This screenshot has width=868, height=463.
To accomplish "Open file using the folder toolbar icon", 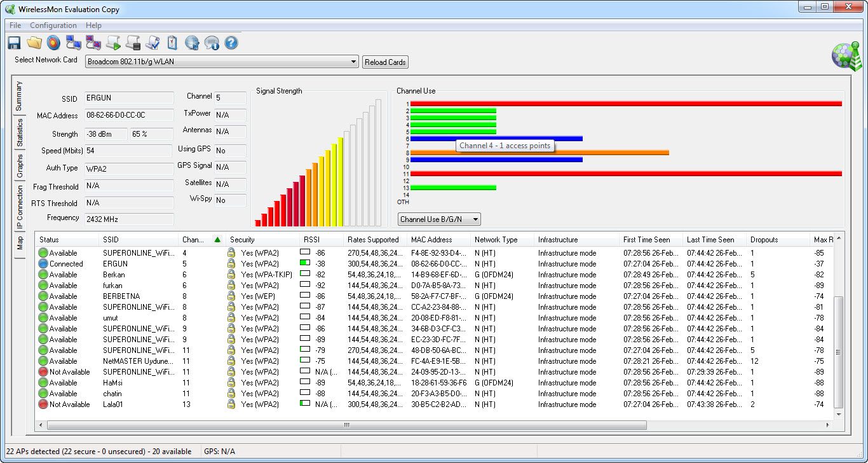I will [x=34, y=43].
